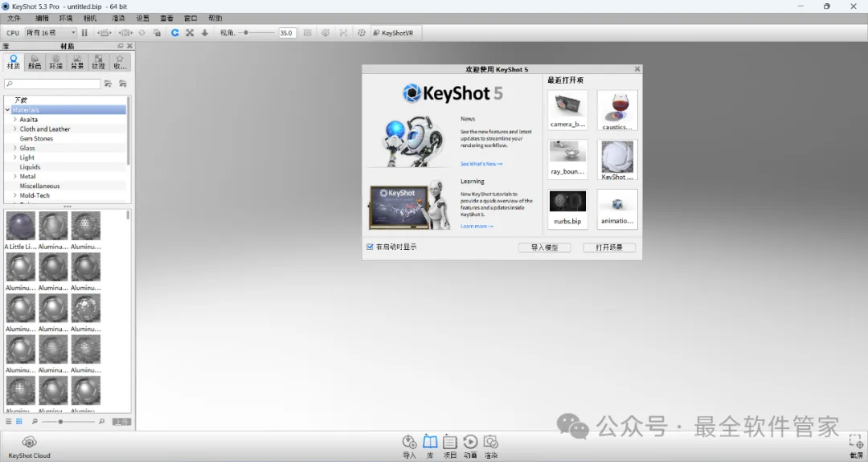Select the Gem Stones tree item
The width and height of the screenshot is (868, 462).
click(36, 138)
